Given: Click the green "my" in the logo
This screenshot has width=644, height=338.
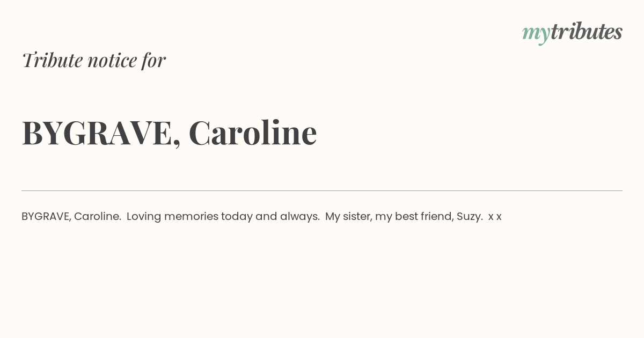Looking at the screenshot, I should (x=536, y=34).
